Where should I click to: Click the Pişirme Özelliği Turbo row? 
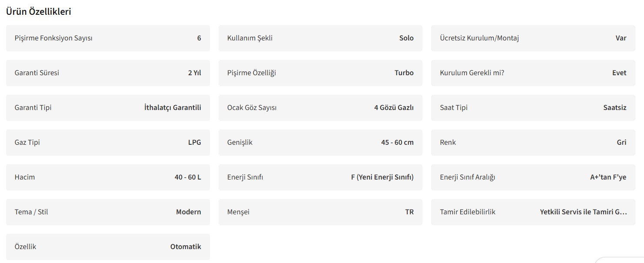pyautogui.click(x=320, y=73)
